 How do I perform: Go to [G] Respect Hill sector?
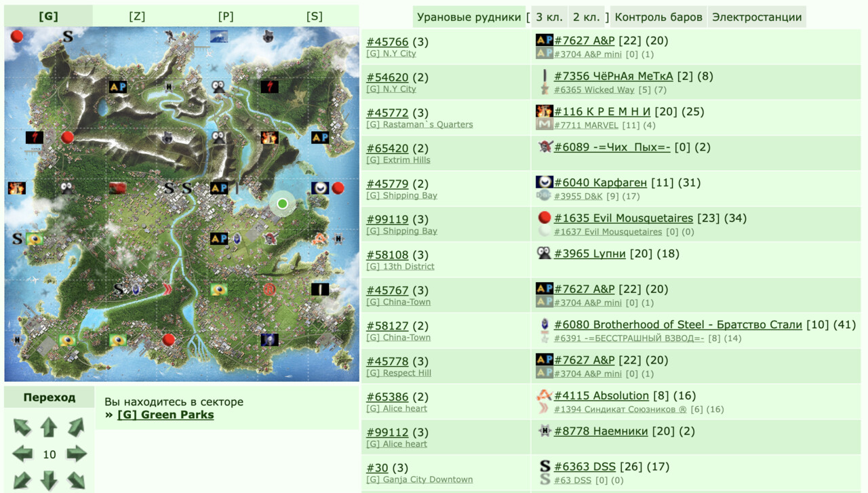tap(399, 373)
